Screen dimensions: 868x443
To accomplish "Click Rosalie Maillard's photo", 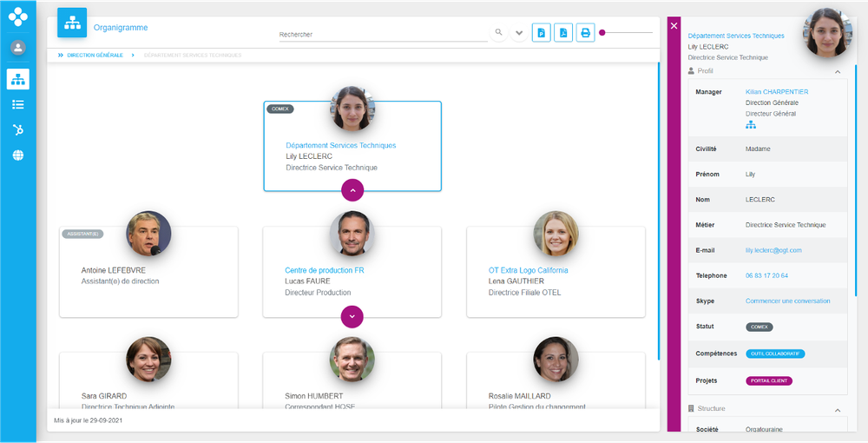I will (556, 359).
